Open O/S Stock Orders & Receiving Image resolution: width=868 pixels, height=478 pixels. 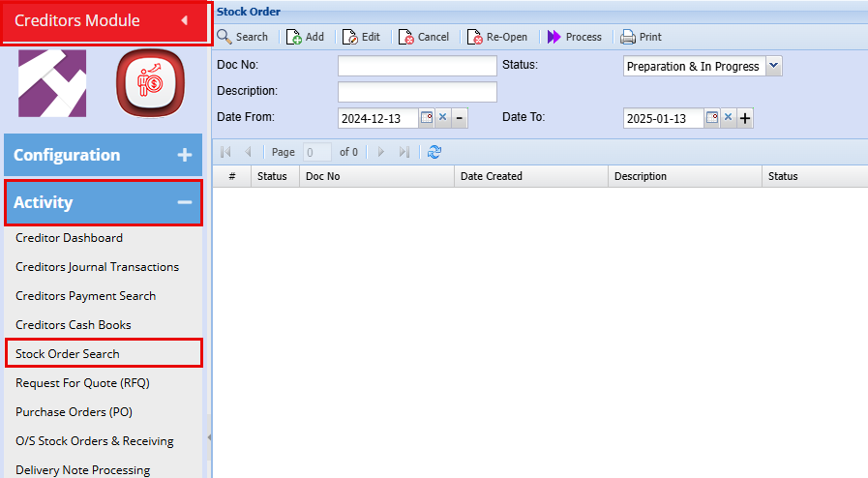[x=95, y=441]
